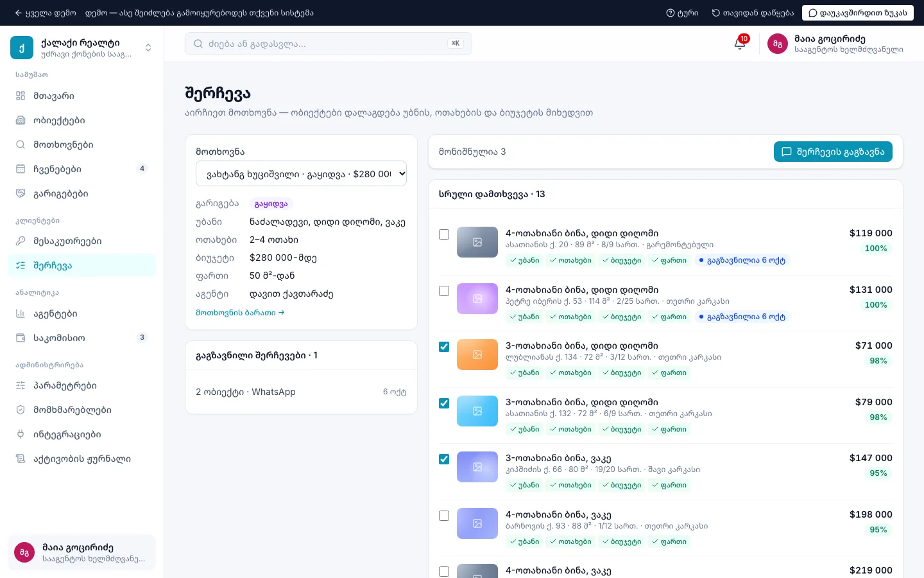Open notifications bell with 10 badge

[x=740, y=44]
